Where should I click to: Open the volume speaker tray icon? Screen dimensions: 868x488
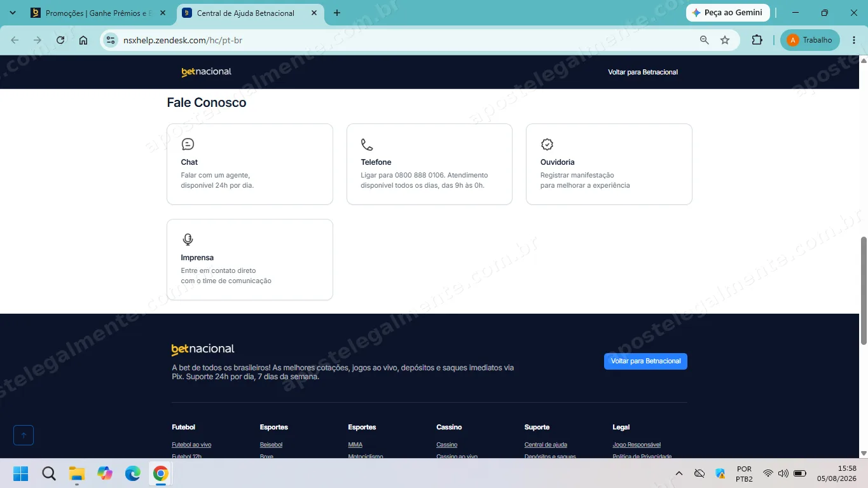[783, 473]
